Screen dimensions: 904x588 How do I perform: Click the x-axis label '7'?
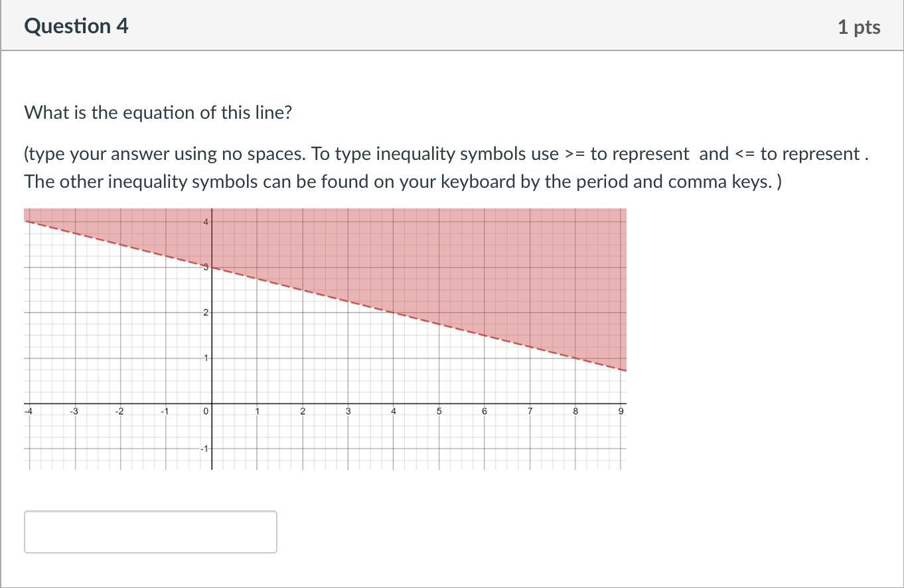pos(530,411)
